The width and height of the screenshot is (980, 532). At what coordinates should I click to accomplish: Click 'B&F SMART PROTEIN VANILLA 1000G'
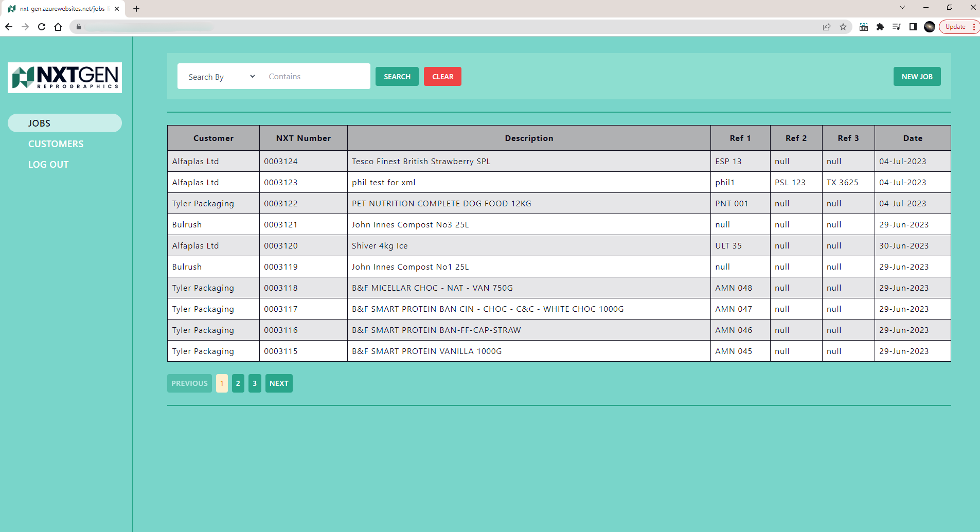click(x=427, y=351)
